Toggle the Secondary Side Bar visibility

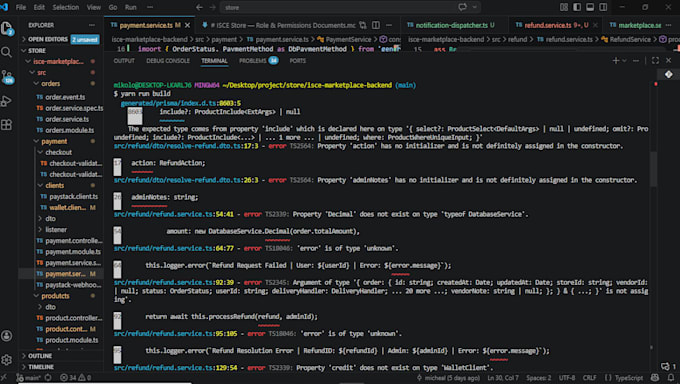point(603,7)
